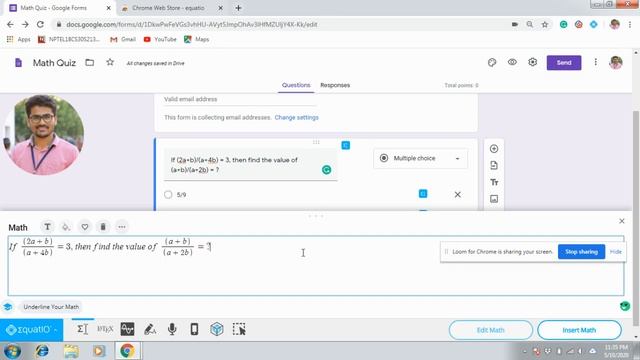
Task: Open the LaTeX editor tool
Action: [105, 329]
